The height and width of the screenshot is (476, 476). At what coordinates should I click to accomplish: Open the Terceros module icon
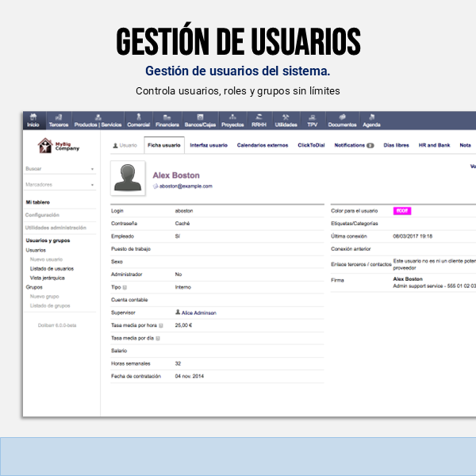pos(59,117)
